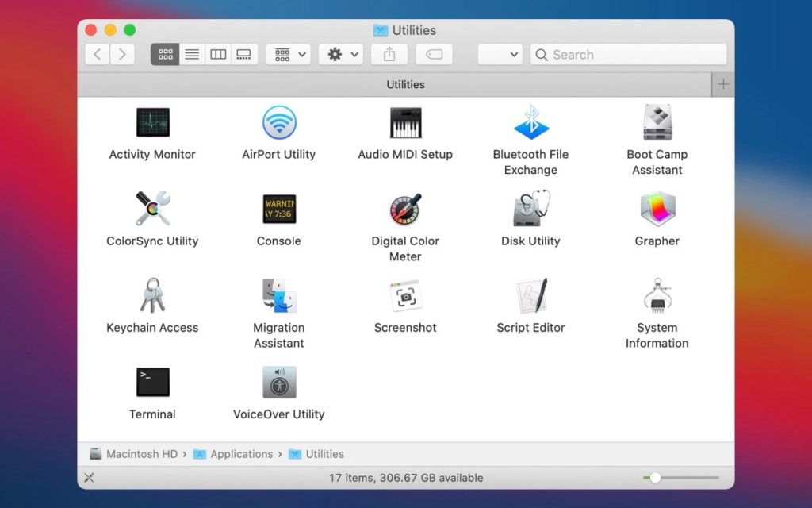812x508 pixels.
Task: Launch VoiceOver Utility
Action: [278, 383]
